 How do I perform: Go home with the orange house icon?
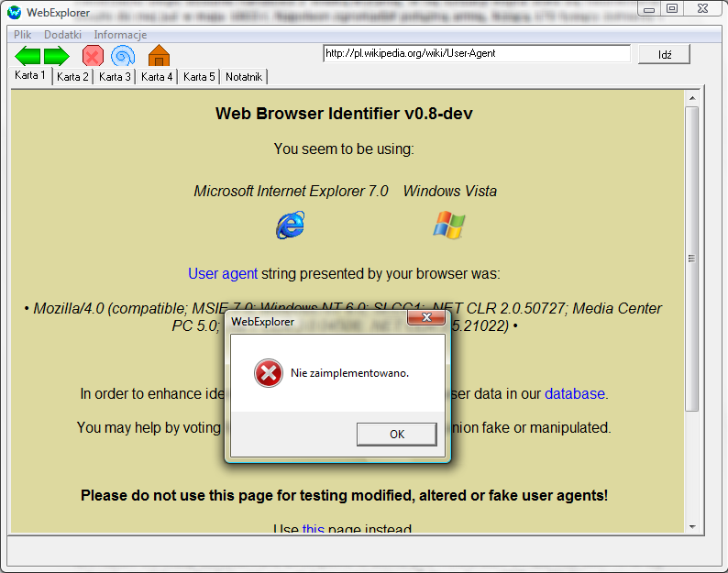coord(159,56)
